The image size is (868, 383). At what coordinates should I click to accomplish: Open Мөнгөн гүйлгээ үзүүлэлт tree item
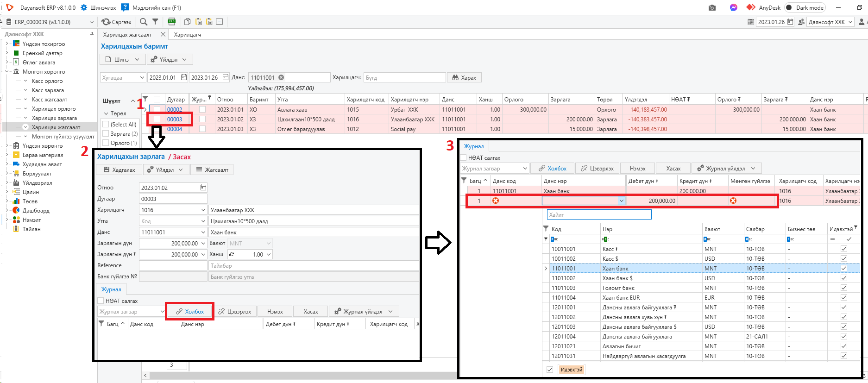tap(63, 137)
